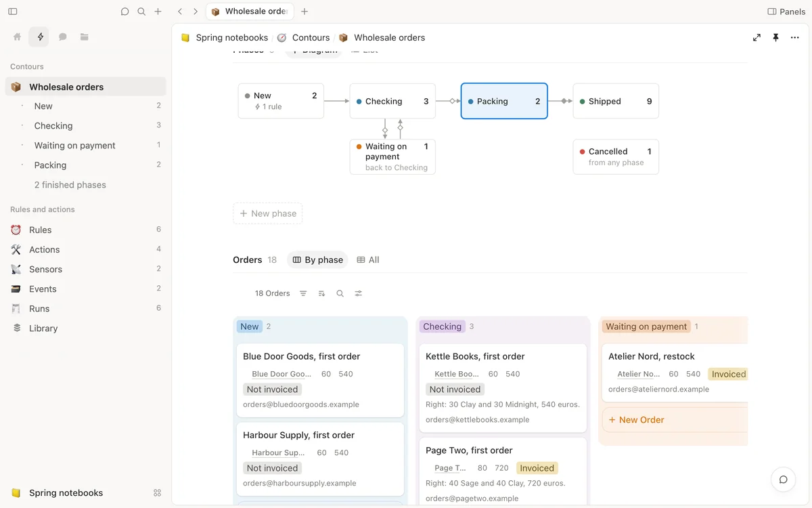812x508 pixels.
Task: Click the search magnifier in the top bar
Action: click(141, 12)
